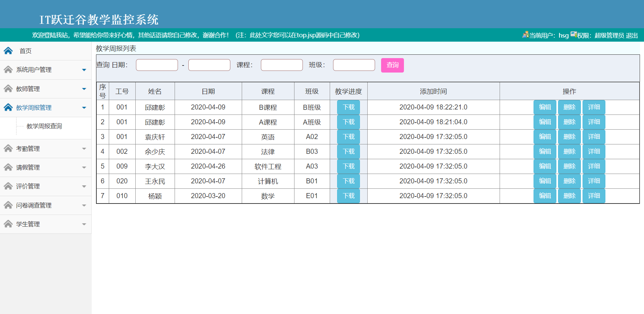This screenshot has height=314, width=644.
Task: Click 删除 for the 数学 row
Action: coord(569,196)
